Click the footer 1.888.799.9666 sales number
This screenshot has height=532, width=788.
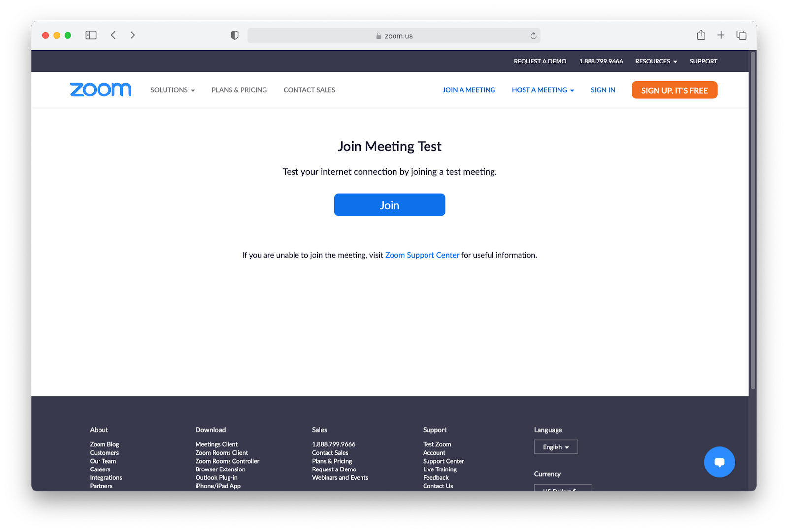(x=333, y=444)
